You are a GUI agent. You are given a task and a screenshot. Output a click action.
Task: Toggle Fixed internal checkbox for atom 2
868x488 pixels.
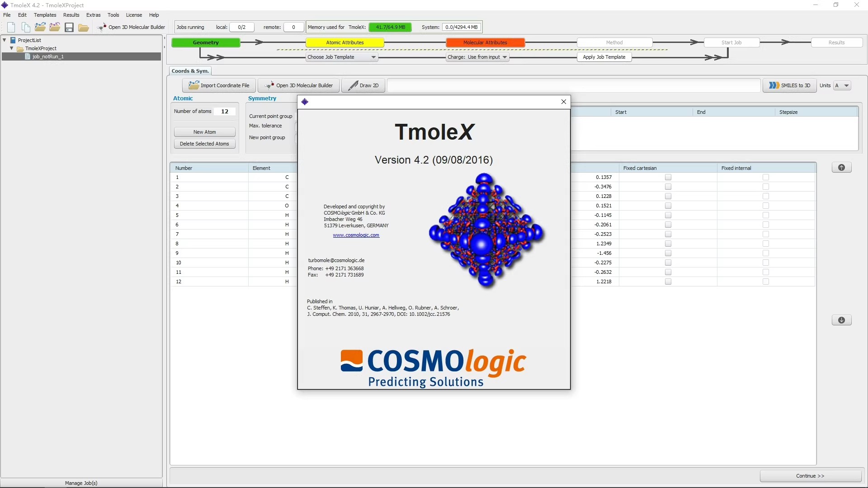[766, 187]
